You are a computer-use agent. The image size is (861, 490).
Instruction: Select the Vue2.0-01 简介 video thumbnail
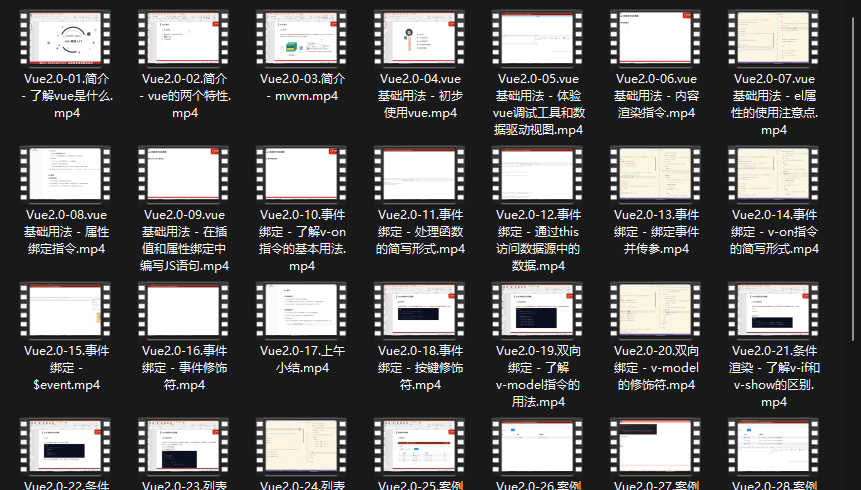tap(67, 37)
